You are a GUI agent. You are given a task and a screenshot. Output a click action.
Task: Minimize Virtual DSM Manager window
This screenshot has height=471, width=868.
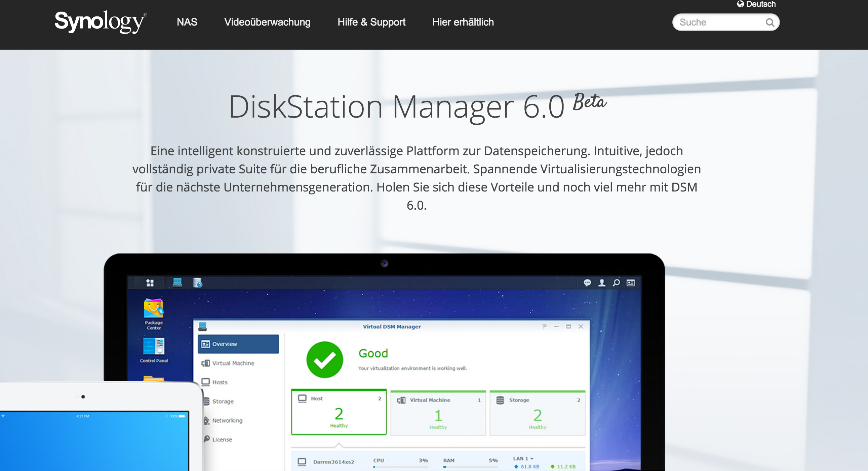(556, 326)
